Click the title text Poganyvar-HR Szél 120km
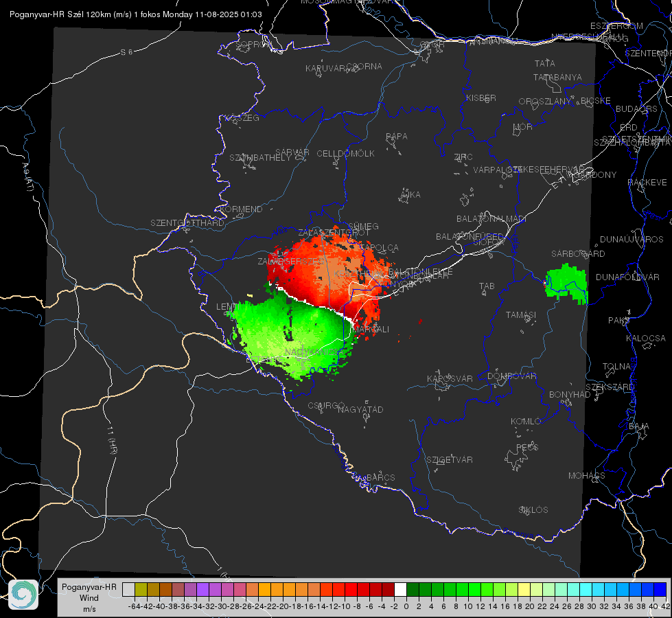The width and height of the screenshot is (672, 618). tap(60, 14)
